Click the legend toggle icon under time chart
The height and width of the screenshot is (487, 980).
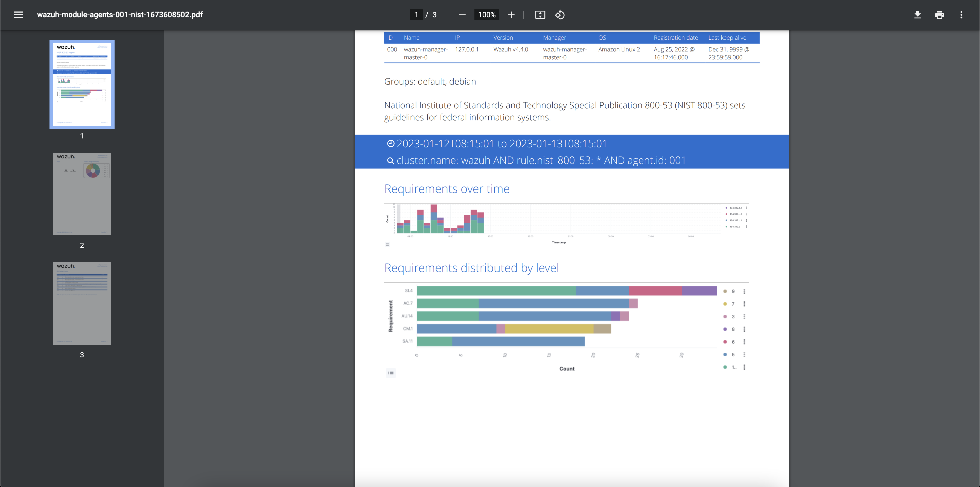tap(387, 244)
